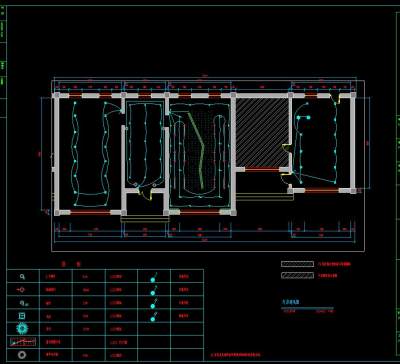Select the unhatched wall sample rectangle

pyautogui.click(x=297, y=264)
